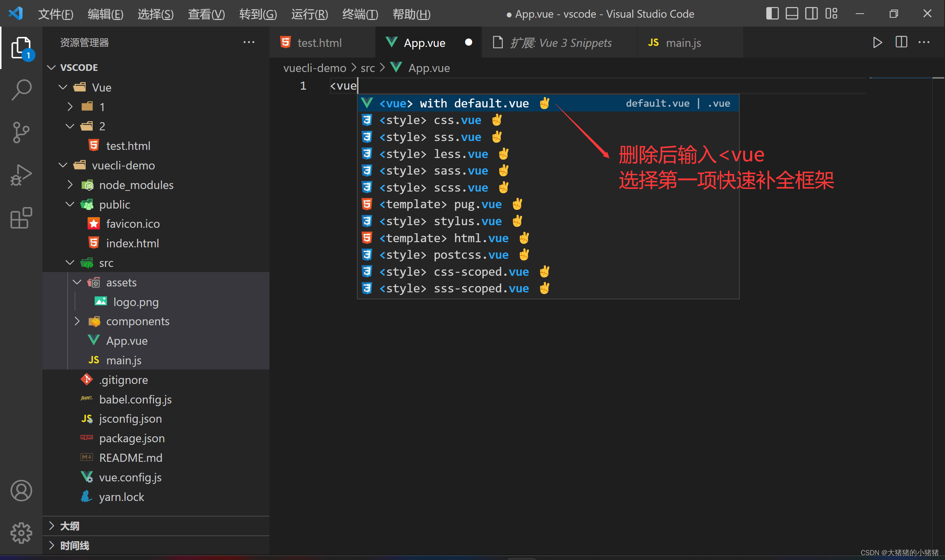Viewport: 945px width, 560px height.
Task: Open Explorer panel more actions ellipsis
Action: (249, 42)
